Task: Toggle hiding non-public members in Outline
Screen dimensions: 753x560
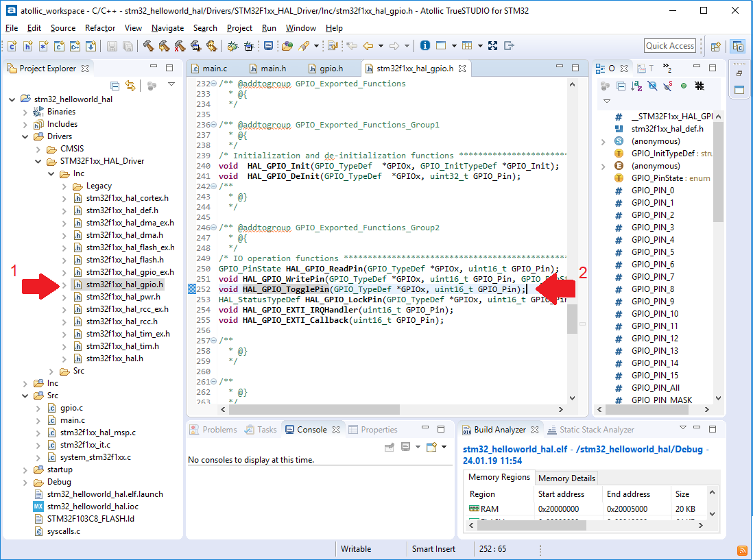Action: pyautogui.click(x=684, y=85)
